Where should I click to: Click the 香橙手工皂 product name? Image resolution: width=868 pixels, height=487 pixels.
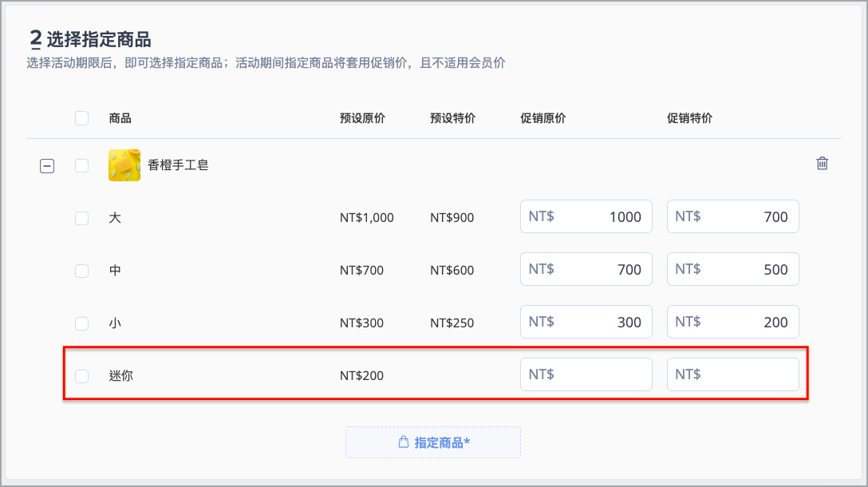pos(178,165)
